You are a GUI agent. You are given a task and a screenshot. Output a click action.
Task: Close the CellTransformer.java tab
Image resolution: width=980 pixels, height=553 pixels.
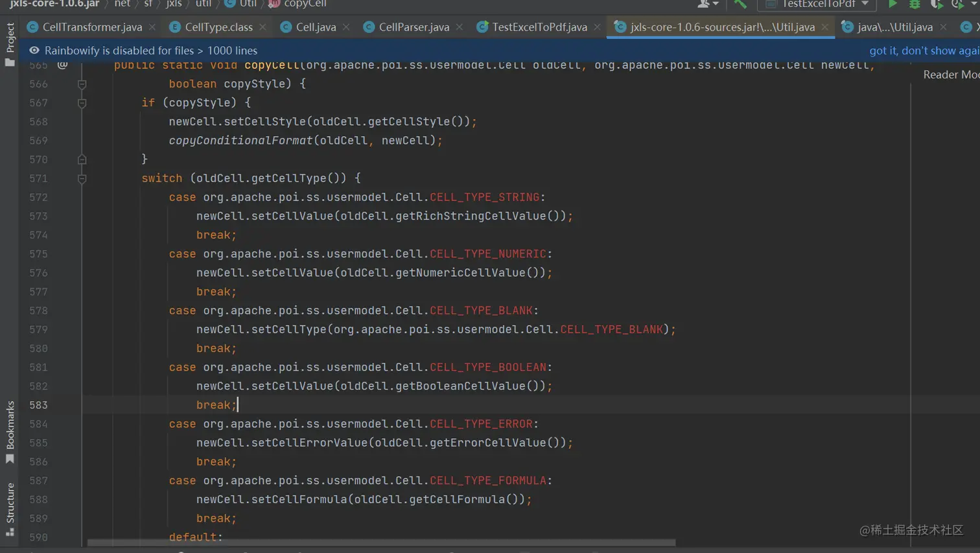click(x=152, y=27)
